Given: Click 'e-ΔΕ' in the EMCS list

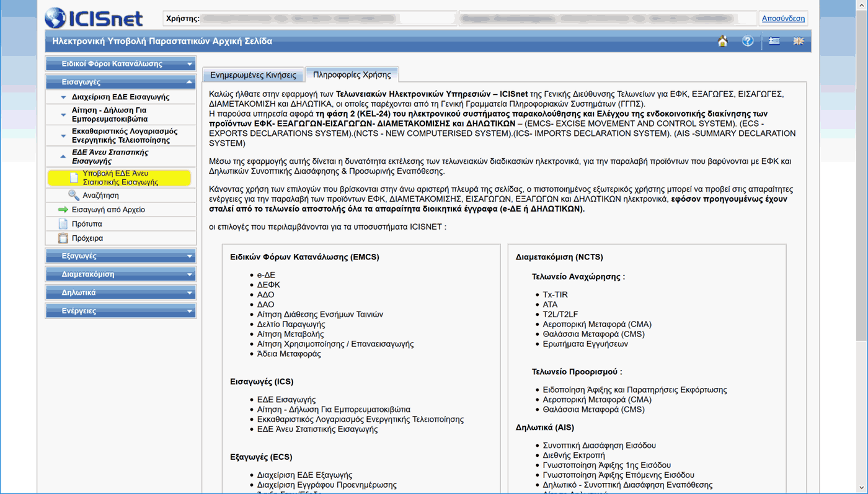Looking at the screenshot, I should 266,275.
